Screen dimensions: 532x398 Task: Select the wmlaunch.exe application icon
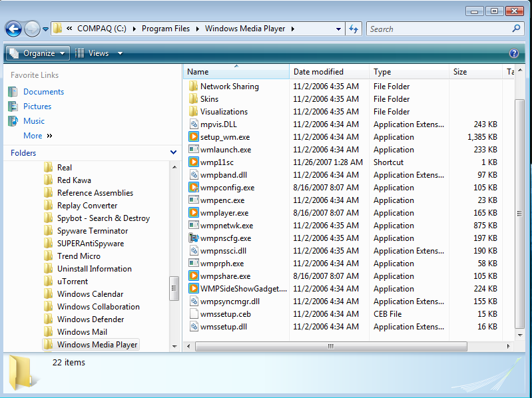(x=193, y=149)
